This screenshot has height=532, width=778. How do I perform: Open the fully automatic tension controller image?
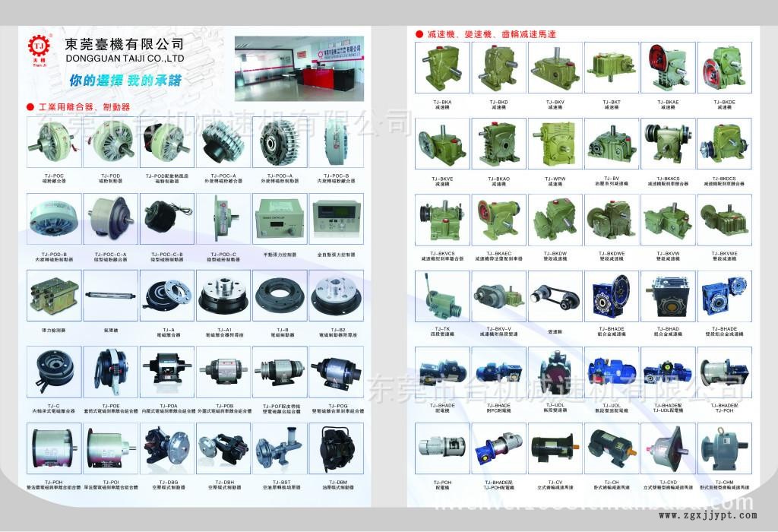tap(337, 219)
